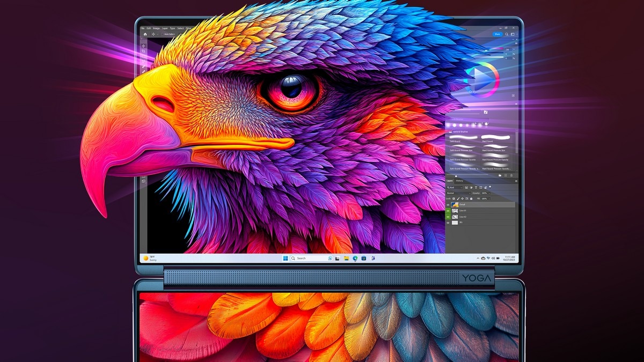Viewport: 644px width, 362px height.
Task: Select the Line 01 layer thumbnail
Action: click(455, 211)
